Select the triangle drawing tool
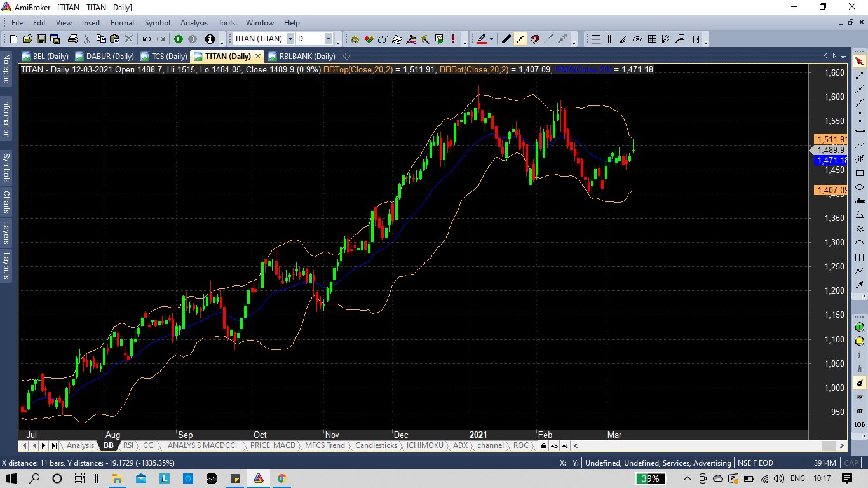Screen dimensions: 868x488 (x=860, y=215)
